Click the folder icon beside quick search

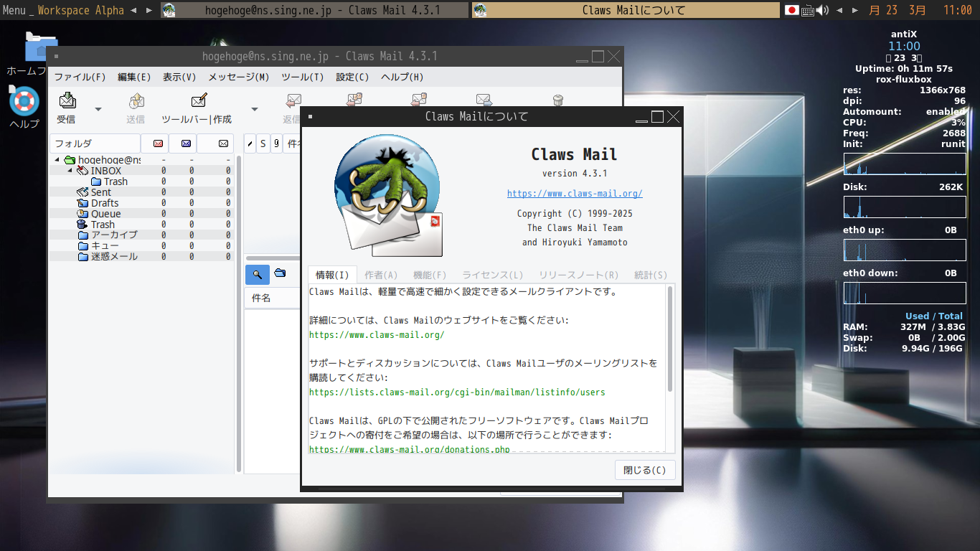click(280, 273)
